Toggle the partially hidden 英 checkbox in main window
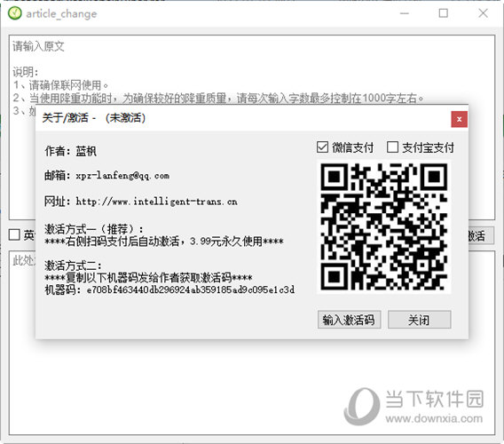Screen dimensions: 504x444 [14, 234]
